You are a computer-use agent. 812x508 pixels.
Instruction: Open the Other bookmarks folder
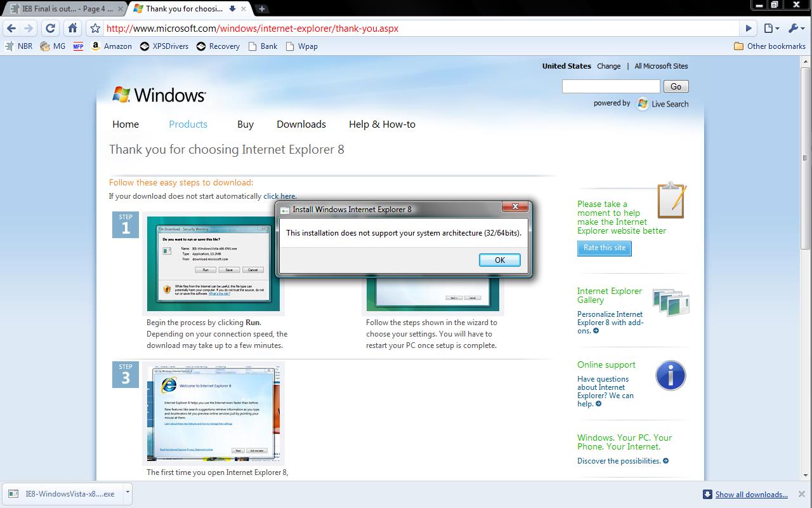[769, 46]
